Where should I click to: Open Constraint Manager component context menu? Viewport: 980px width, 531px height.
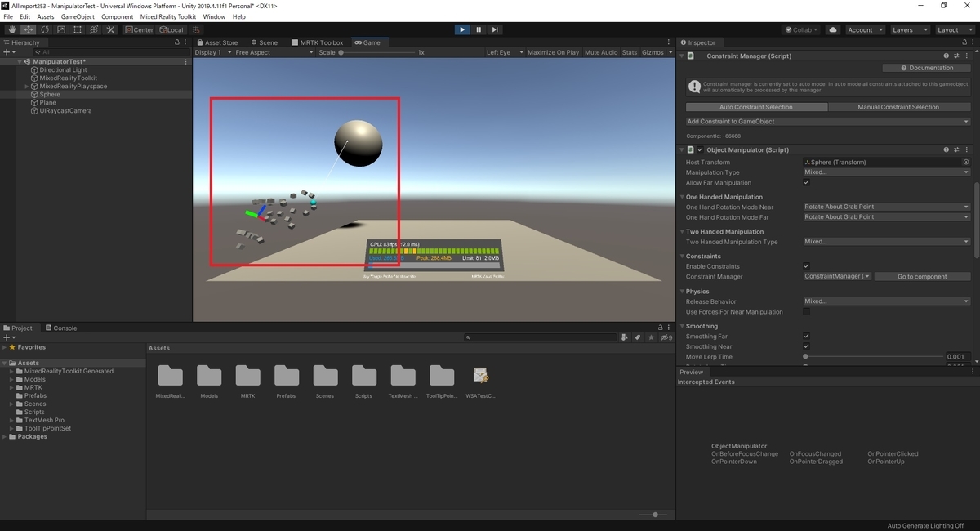pyautogui.click(x=966, y=56)
